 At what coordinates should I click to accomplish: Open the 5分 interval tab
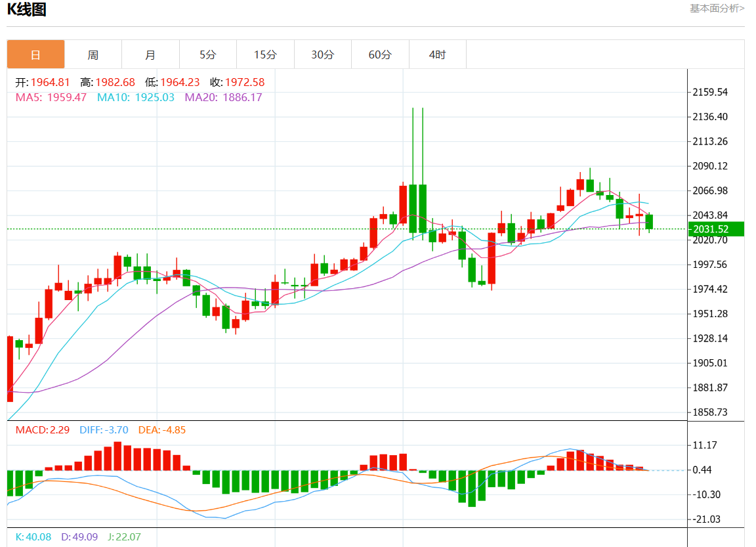point(208,55)
